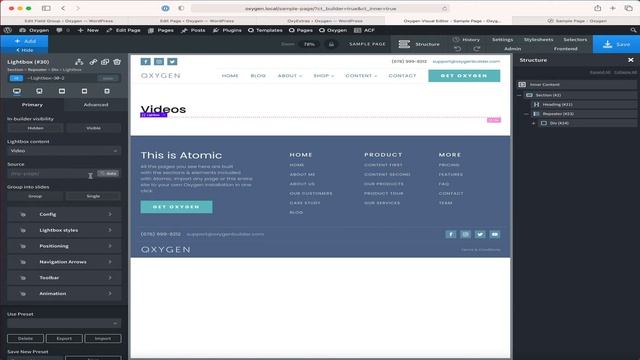Viewport: 640px width, 360px height.
Task: Click the Instagram icon in page header
Action: [159, 62]
